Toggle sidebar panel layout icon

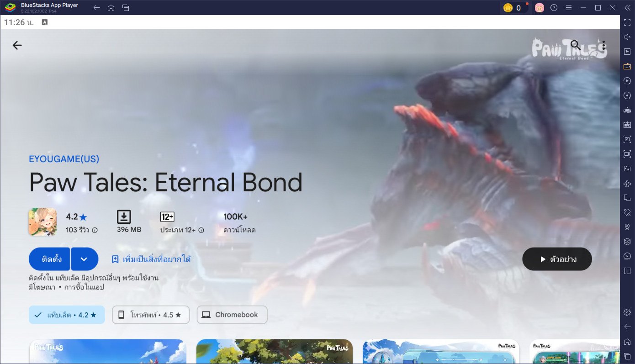[627, 271]
